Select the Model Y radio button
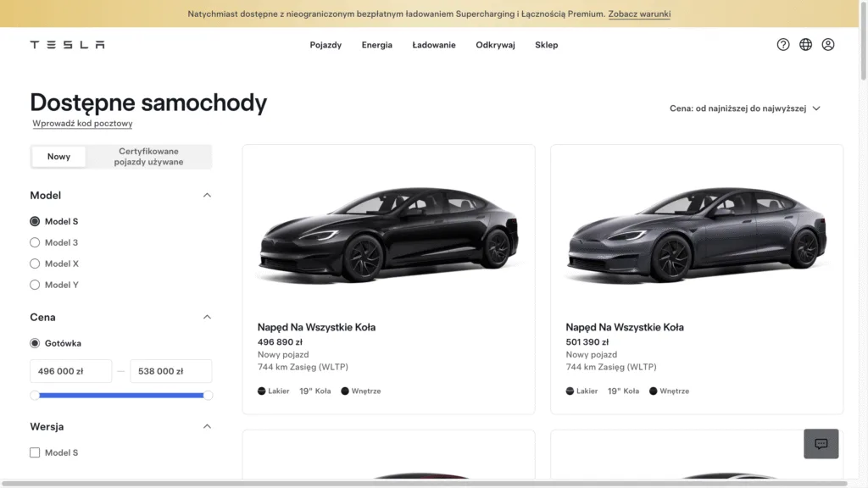The width and height of the screenshot is (868, 488). pyautogui.click(x=35, y=285)
